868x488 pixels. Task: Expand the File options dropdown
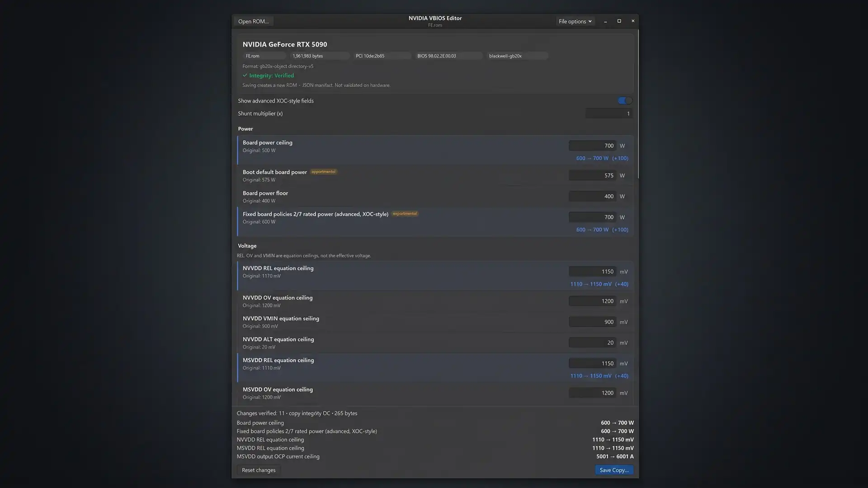(575, 21)
